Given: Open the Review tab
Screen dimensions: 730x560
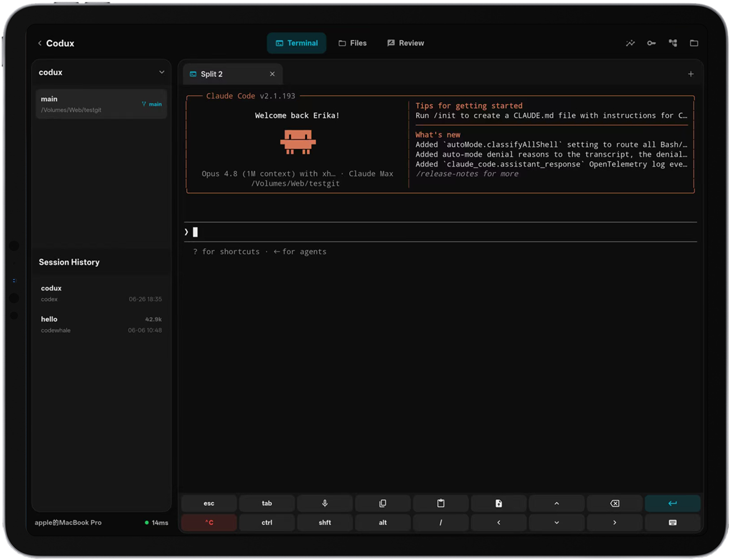Looking at the screenshot, I should tap(406, 43).
